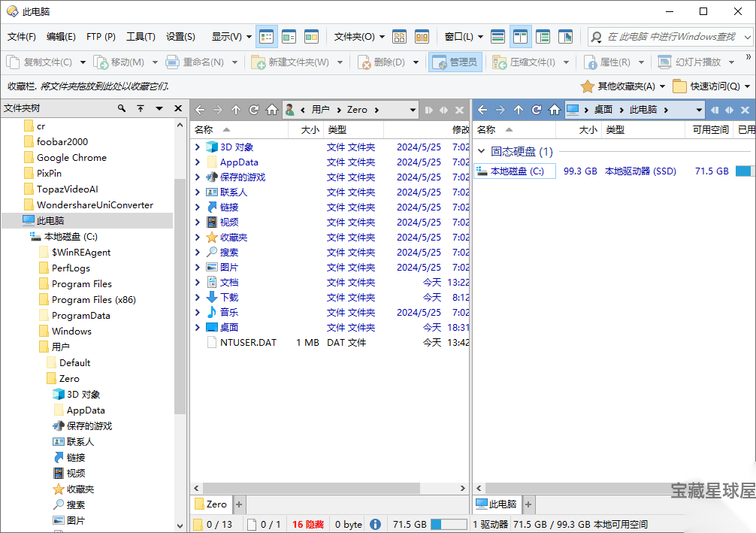This screenshot has width=756, height=533.
Task: Click 重命名(N) rename button
Action: (x=195, y=62)
